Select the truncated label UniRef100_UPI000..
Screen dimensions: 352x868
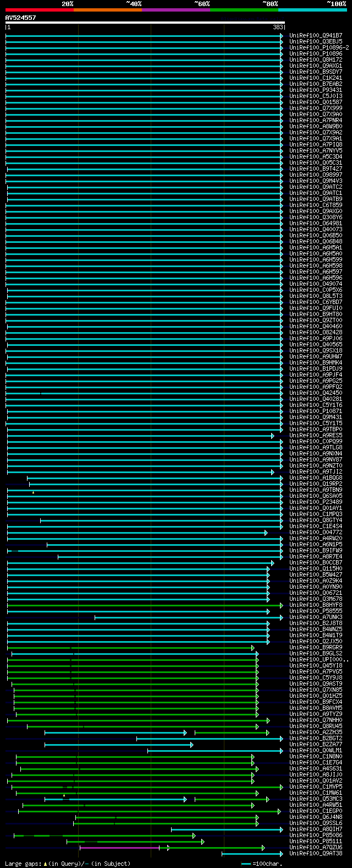319,659
